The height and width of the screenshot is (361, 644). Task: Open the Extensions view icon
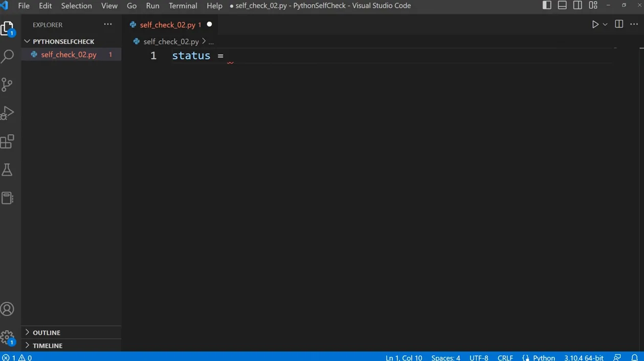pos(7,141)
